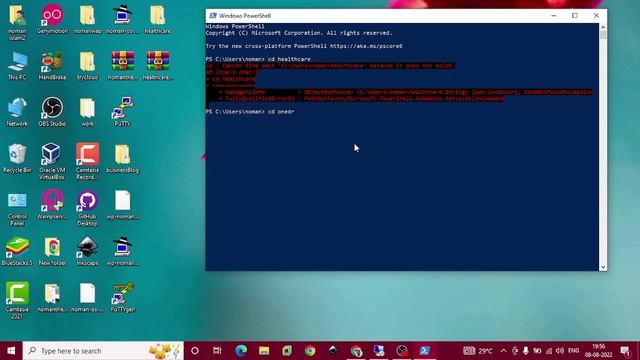Viewport: 640px width, 360px height.
Task: Open Task View on taskbar
Action: click(x=217, y=351)
